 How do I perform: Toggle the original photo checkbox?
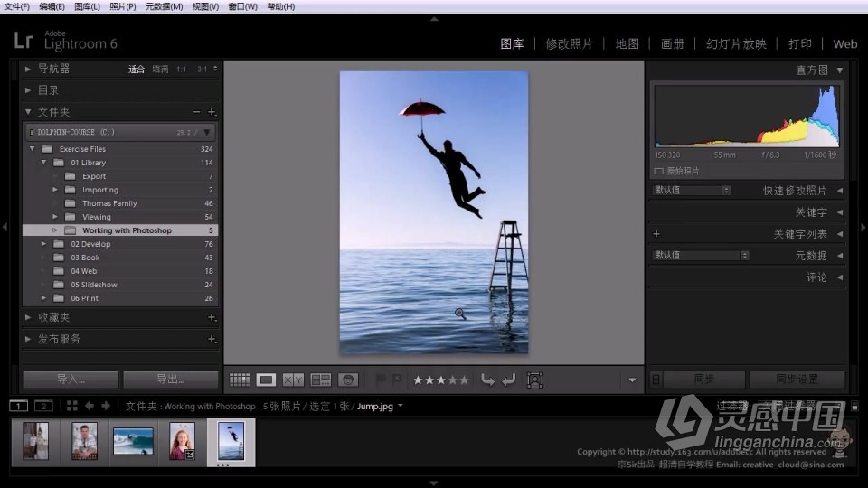point(659,171)
